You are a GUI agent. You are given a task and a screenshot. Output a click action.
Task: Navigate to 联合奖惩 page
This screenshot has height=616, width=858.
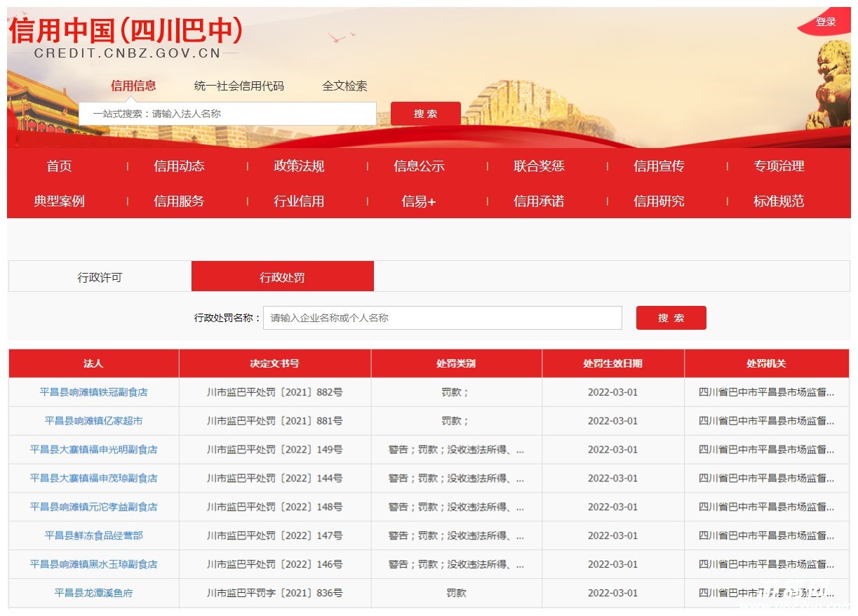pos(539,166)
